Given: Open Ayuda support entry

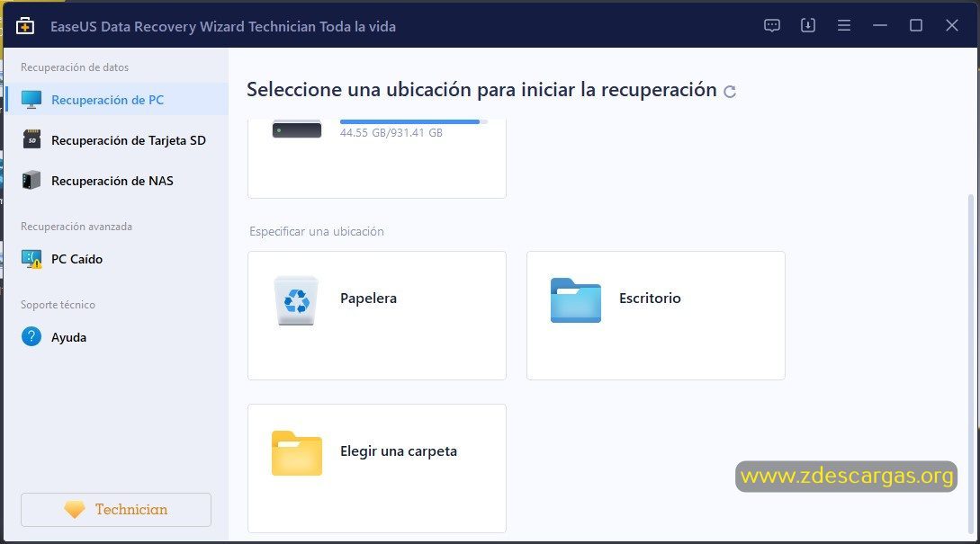Looking at the screenshot, I should [x=116, y=336].
